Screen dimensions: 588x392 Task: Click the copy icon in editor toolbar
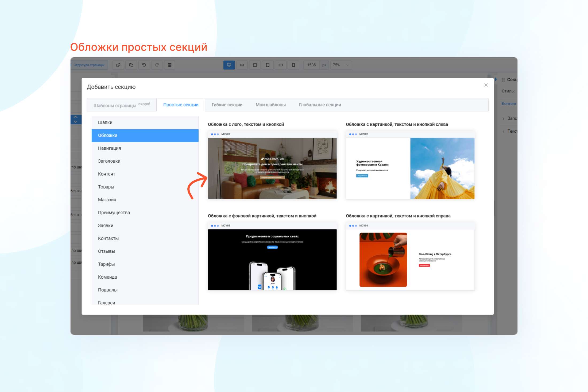coord(118,65)
